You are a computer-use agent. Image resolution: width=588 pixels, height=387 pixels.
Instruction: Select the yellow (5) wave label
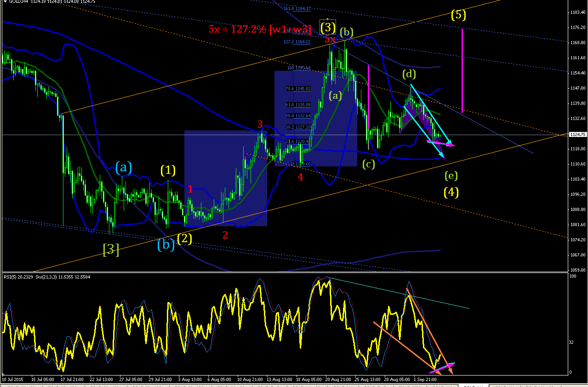point(458,15)
